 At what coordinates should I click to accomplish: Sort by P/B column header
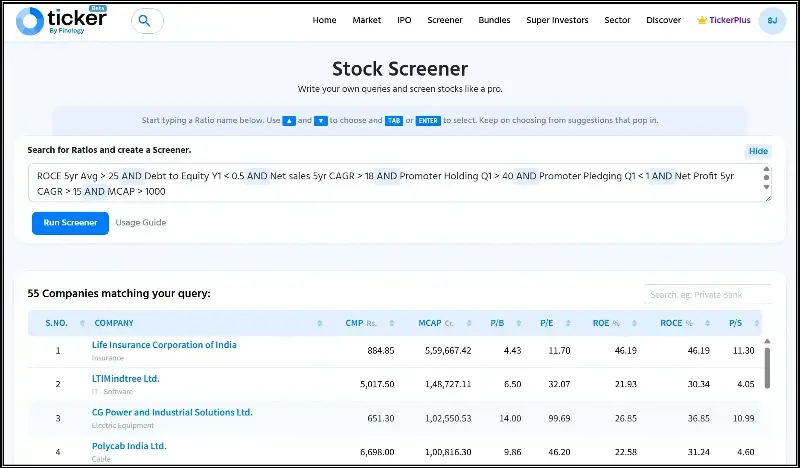click(498, 323)
